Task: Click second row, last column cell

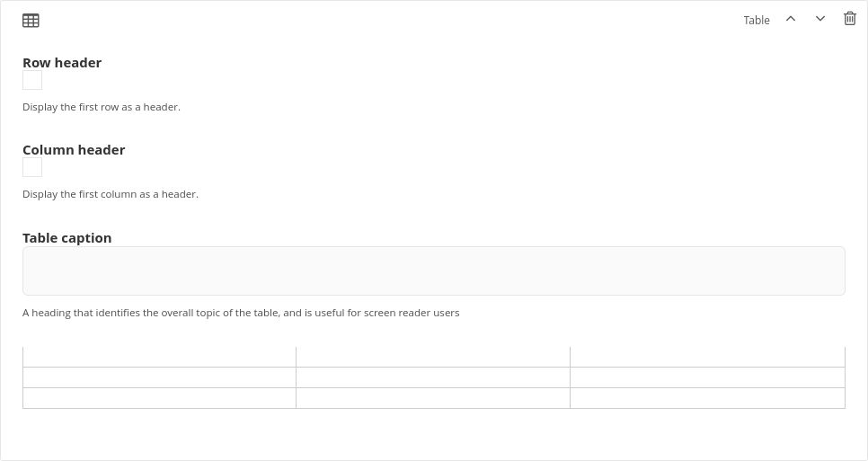Action: (707, 377)
